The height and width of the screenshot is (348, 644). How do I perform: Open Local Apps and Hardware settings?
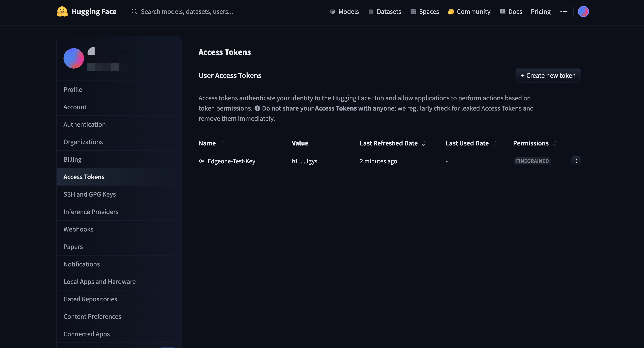(119, 282)
